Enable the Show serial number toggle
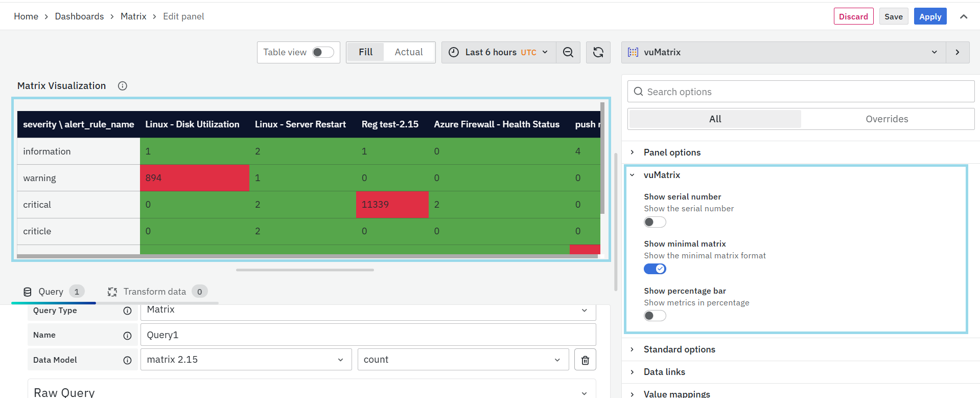980x398 pixels. (x=655, y=222)
